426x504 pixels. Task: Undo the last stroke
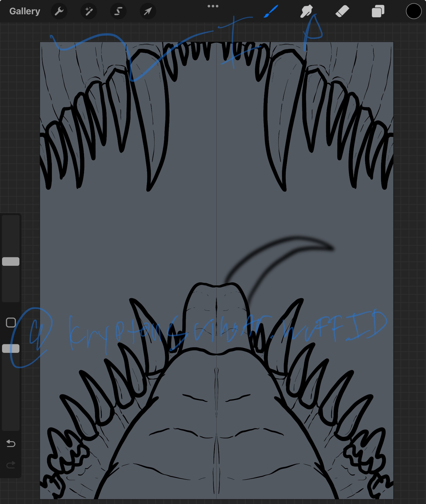[11, 443]
